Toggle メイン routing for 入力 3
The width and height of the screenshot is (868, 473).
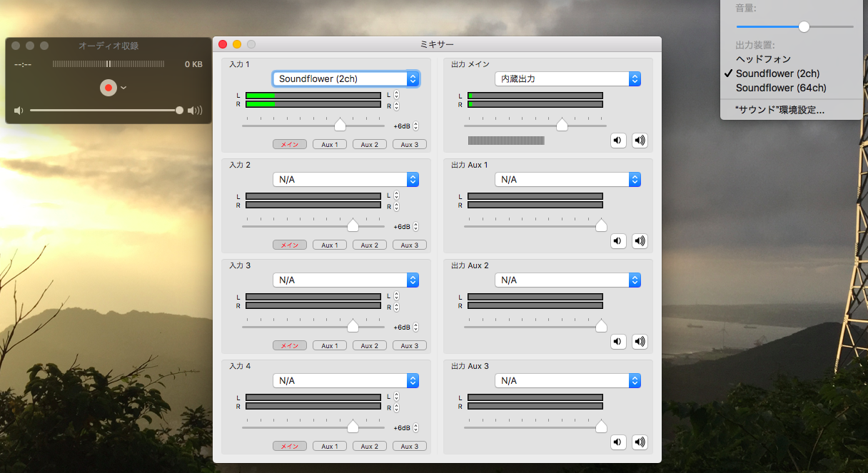coord(290,345)
